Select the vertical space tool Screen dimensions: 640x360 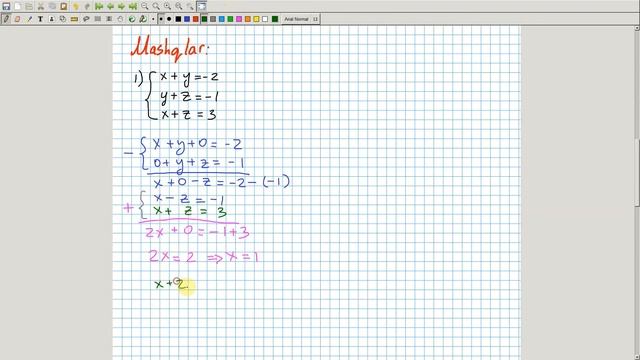pyautogui.click(x=109, y=19)
